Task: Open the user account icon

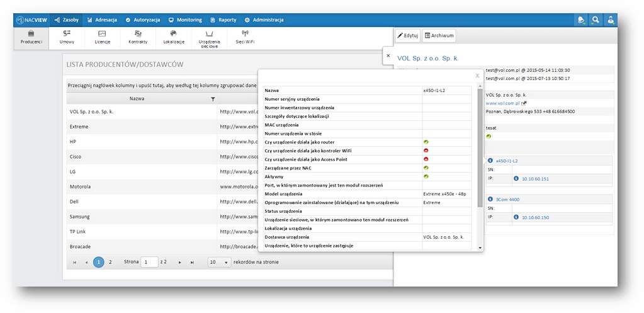Action: click(611, 20)
